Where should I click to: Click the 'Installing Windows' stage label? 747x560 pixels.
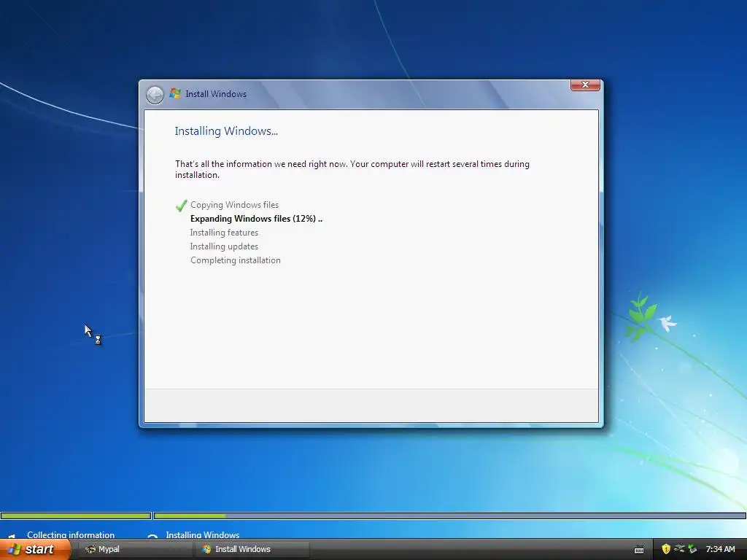point(203,534)
